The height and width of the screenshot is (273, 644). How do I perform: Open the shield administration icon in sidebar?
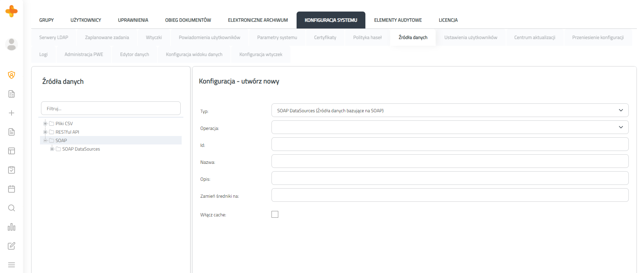[x=12, y=75]
